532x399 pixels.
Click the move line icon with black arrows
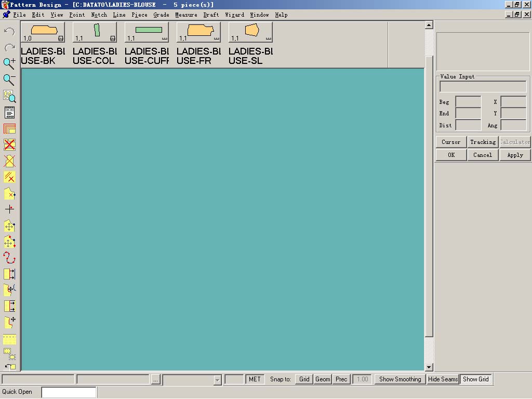pyautogui.click(x=9, y=306)
